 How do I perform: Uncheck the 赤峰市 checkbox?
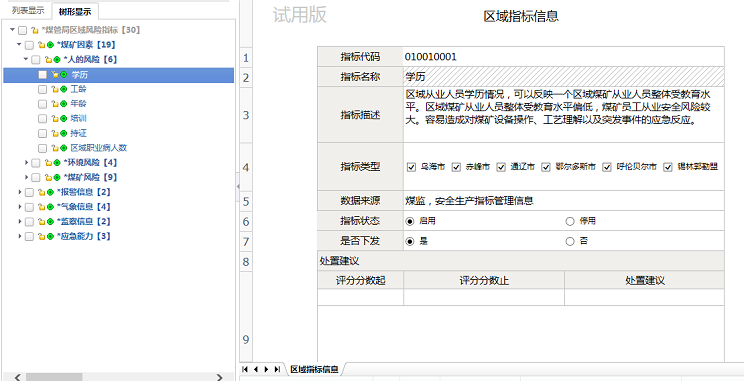click(456, 167)
